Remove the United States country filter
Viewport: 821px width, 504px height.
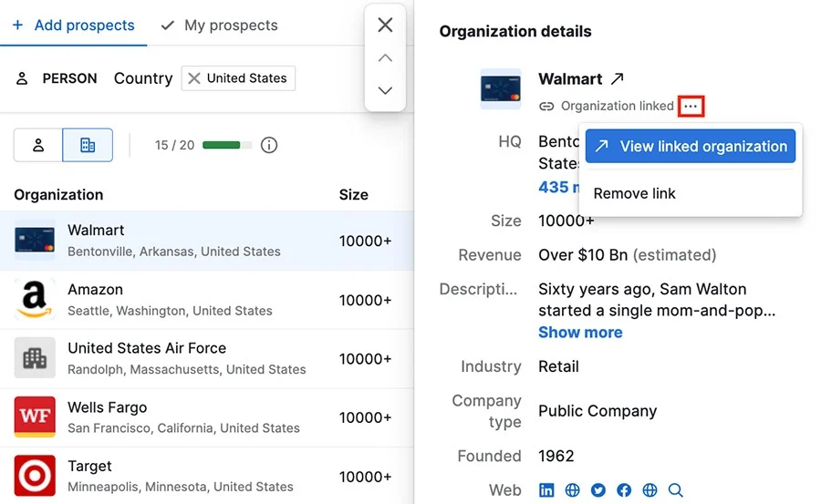click(x=194, y=78)
